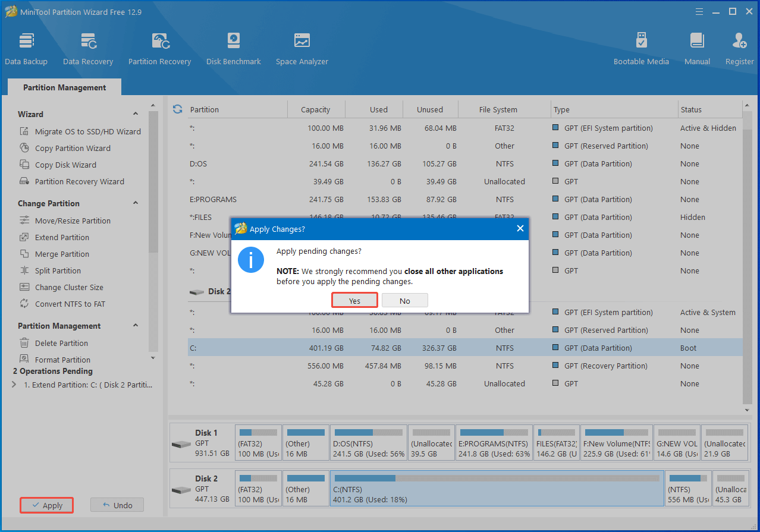This screenshot has height=532, width=760.
Task: Select the E:PROGRAMS partition row
Action: pyautogui.click(x=465, y=199)
